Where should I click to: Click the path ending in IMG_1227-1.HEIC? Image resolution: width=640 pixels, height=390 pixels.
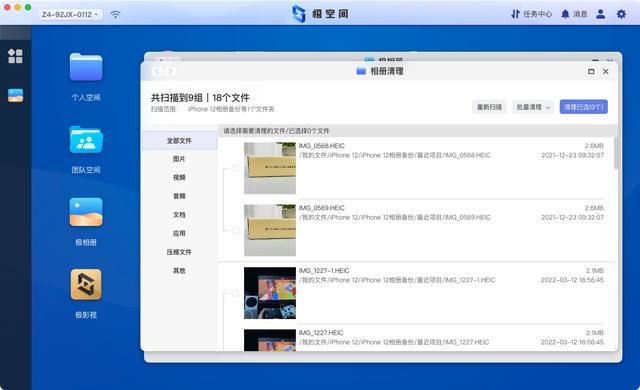[x=397, y=280]
